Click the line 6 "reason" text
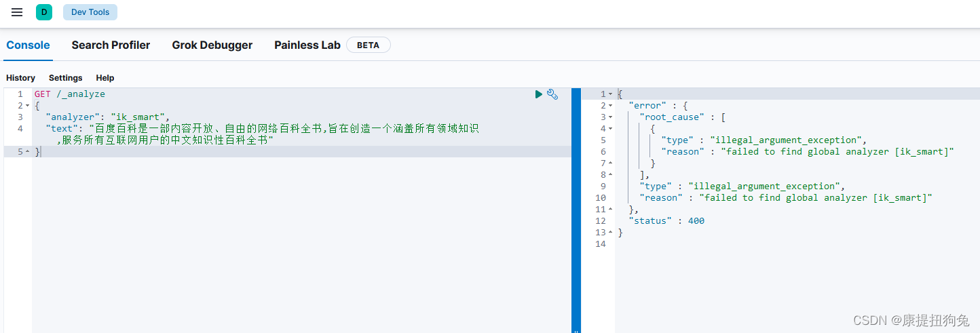980x333 pixels. [808, 152]
